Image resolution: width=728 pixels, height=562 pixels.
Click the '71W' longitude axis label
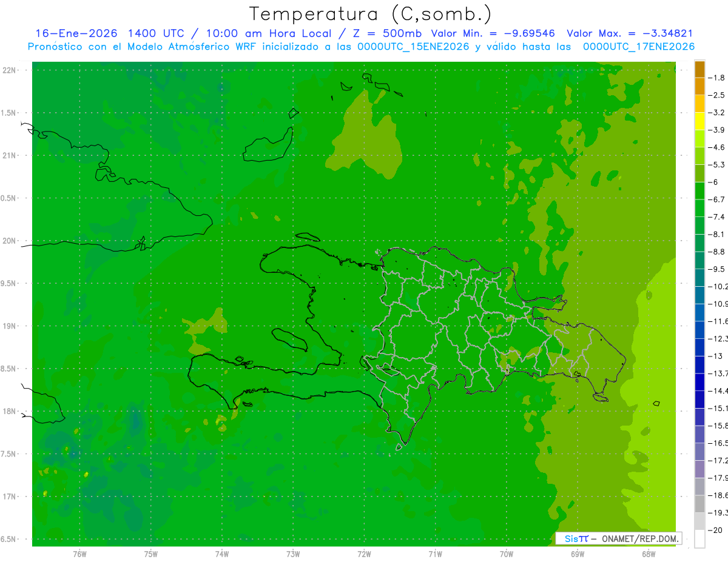435,554
